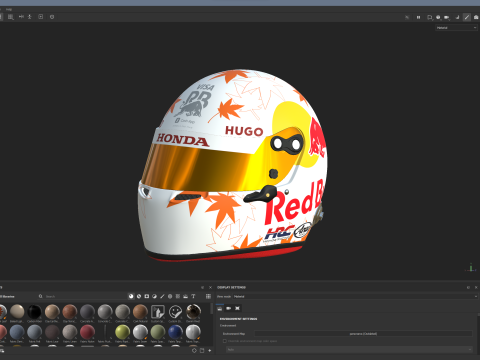The width and height of the screenshot is (480, 360).
Task: Pause viewport rendering with pause icon
Action: point(418,17)
